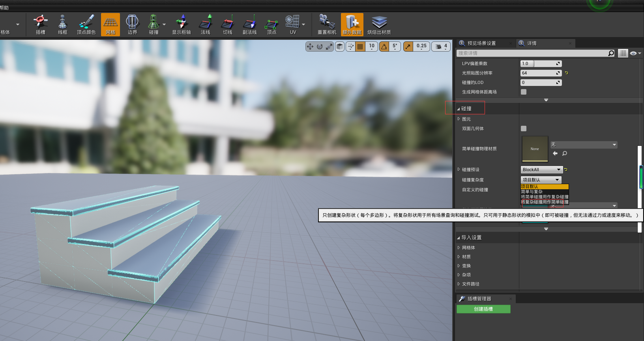
Task: Enable 双面几何体 checkbox
Action: pyautogui.click(x=524, y=129)
